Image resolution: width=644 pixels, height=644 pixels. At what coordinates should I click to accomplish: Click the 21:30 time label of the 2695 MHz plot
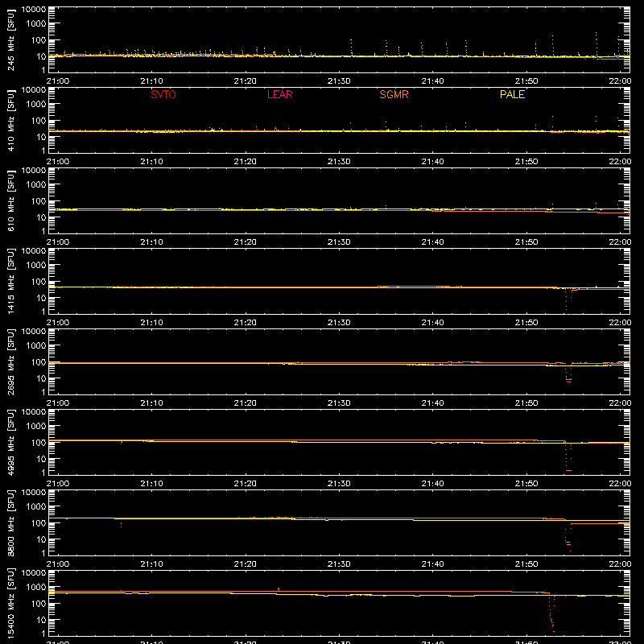(339, 403)
